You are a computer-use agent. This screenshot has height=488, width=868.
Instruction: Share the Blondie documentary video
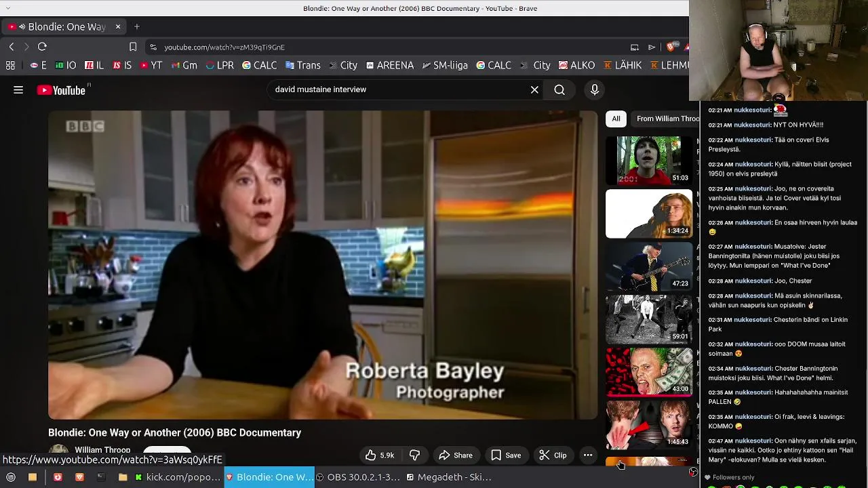(x=456, y=455)
